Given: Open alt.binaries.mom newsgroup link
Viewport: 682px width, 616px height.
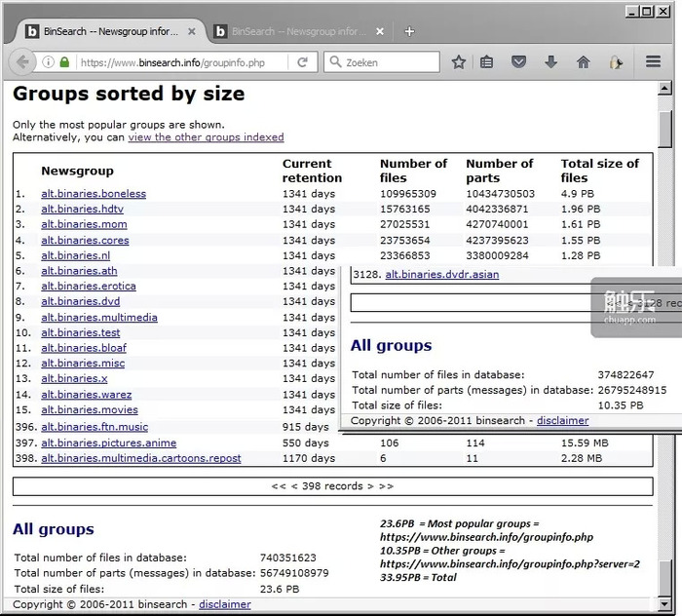Looking at the screenshot, I should (84, 224).
